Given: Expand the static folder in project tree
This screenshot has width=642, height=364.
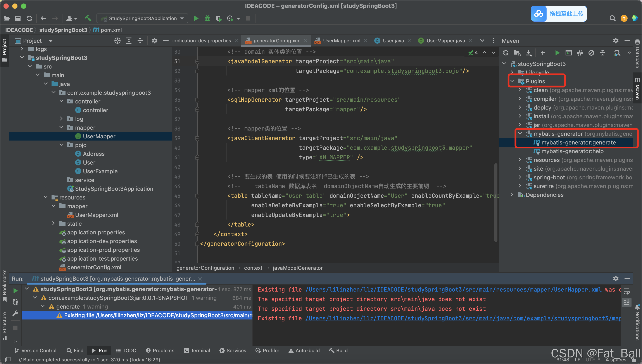Looking at the screenshot, I should 53,223.
